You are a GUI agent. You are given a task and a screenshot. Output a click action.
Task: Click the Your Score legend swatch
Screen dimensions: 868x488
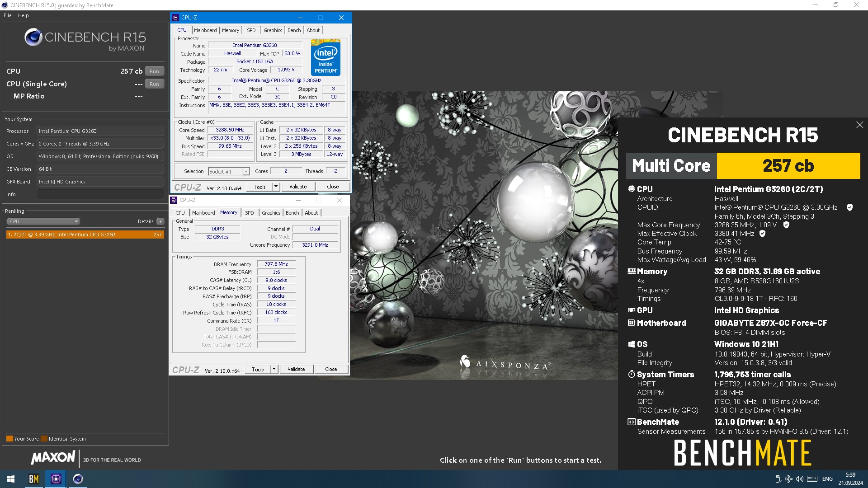point(9,439)
